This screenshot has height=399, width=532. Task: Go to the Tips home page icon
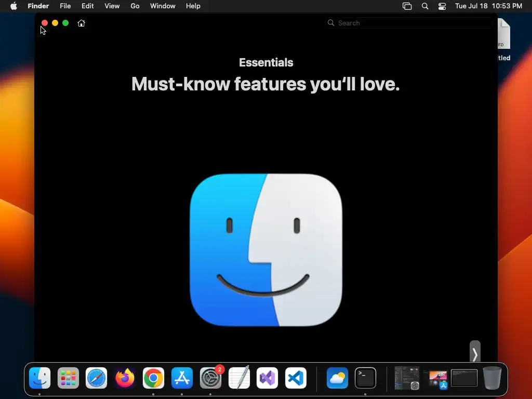pos(81,23)
